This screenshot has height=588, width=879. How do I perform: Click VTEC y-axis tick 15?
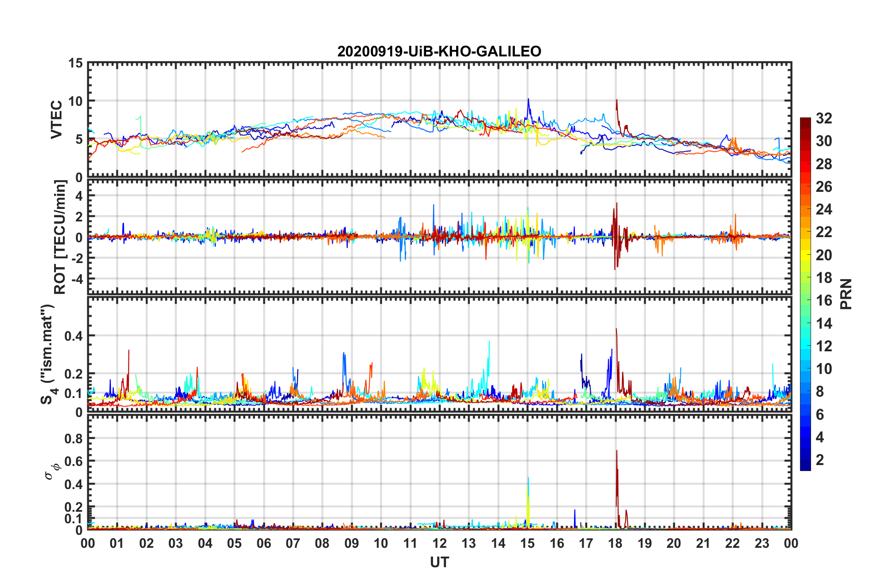(75, 63)
